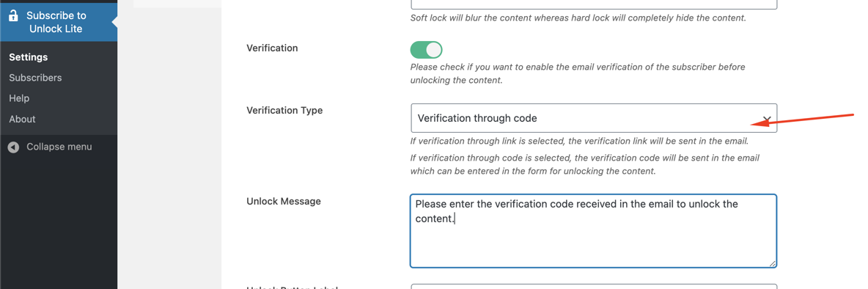Focus the Unlock Button Label field below
This screenshot has width=868, height=289.
click(593, 287)
